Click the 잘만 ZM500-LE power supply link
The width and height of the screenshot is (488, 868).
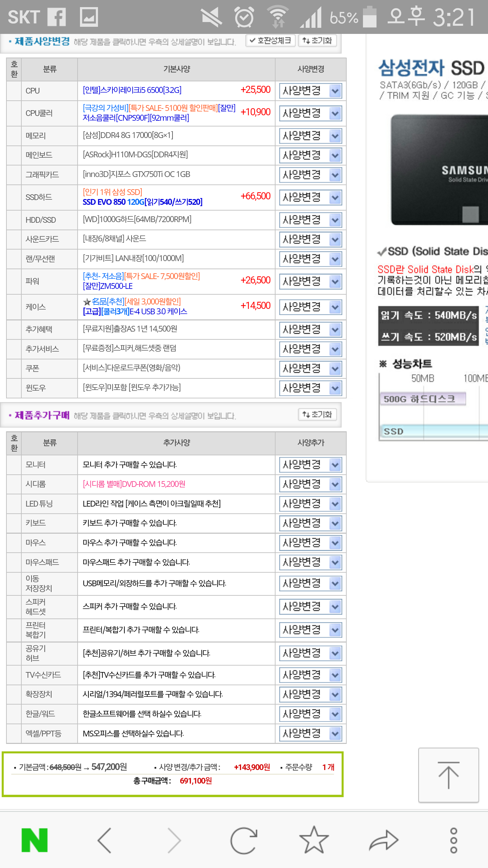click(x=108, y=286)
